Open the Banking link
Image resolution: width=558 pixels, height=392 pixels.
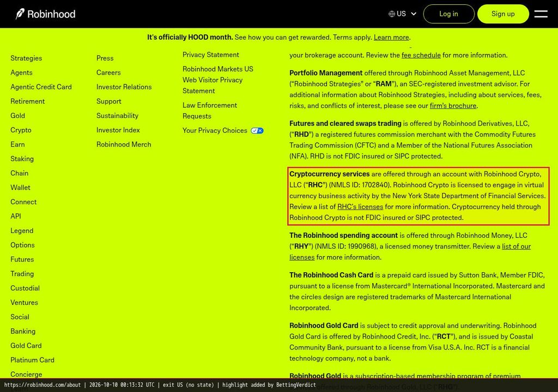pos(23,332)
